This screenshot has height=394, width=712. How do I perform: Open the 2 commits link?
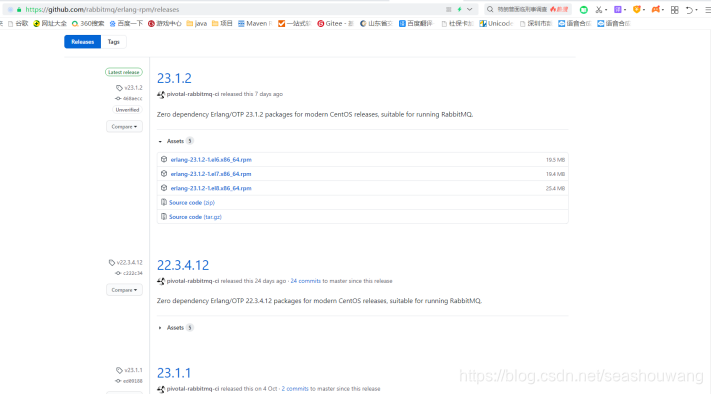click(295, 389)
